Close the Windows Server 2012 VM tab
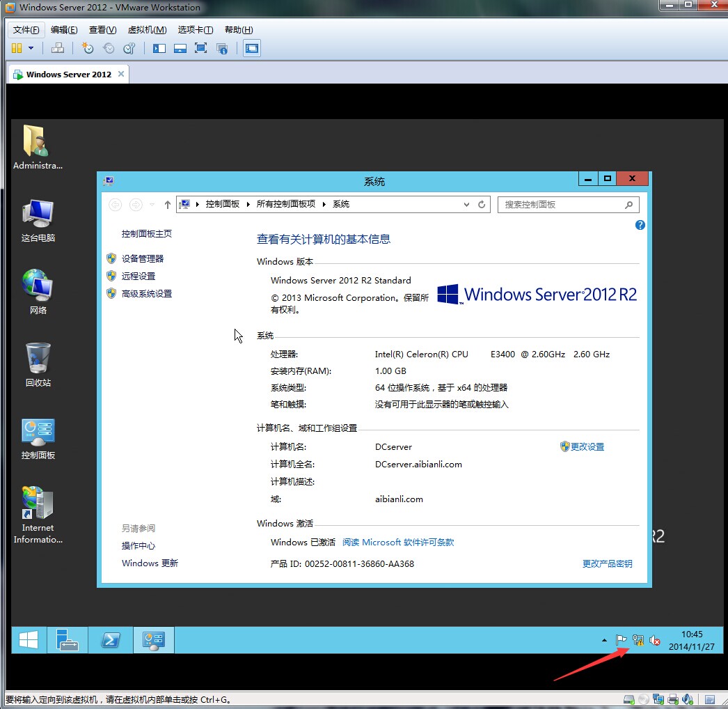Screen dimensions: 728x709 pyautogui.click(x=121, y=74)
